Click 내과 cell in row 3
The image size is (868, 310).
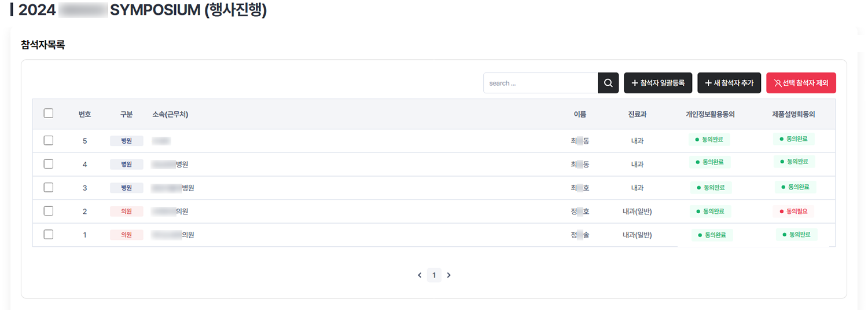(x=637, y=188)
